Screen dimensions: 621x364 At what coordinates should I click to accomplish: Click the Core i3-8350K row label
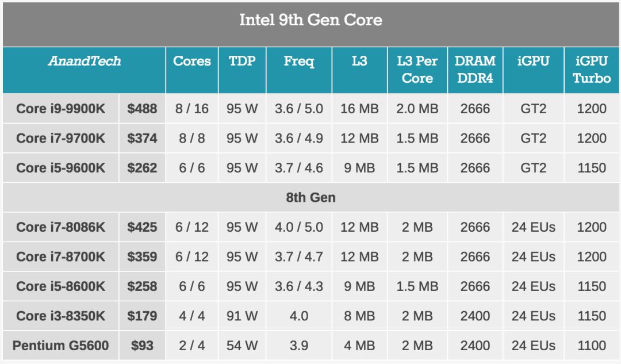61,316
